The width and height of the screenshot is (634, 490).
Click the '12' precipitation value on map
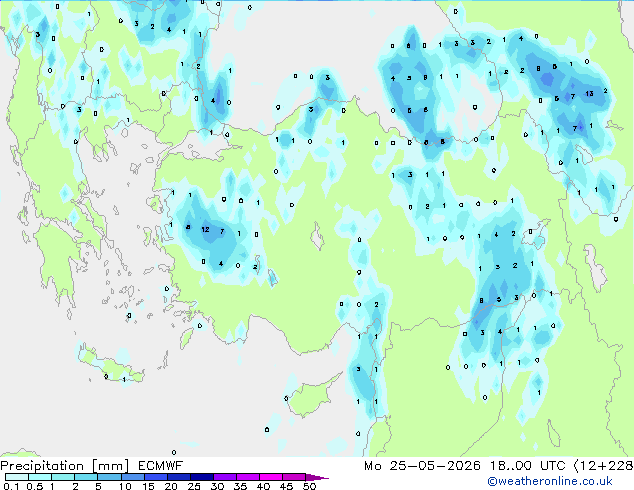[205, 230]
